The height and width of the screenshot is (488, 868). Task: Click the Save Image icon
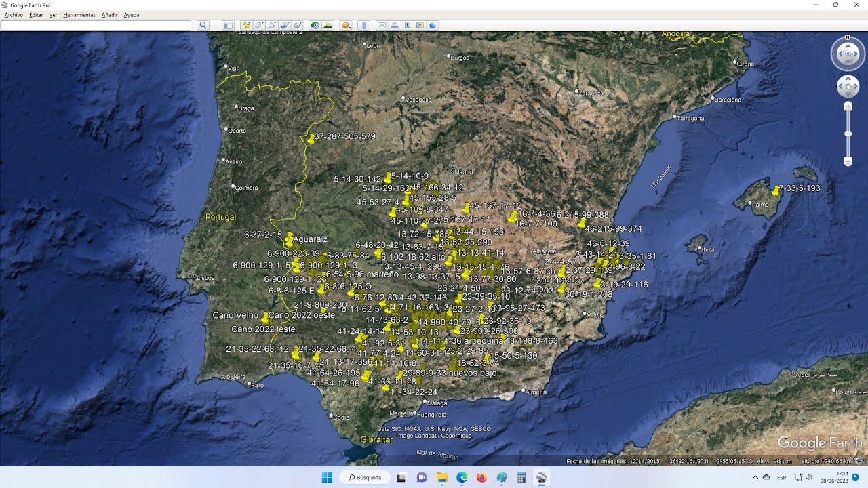[408, 25]
